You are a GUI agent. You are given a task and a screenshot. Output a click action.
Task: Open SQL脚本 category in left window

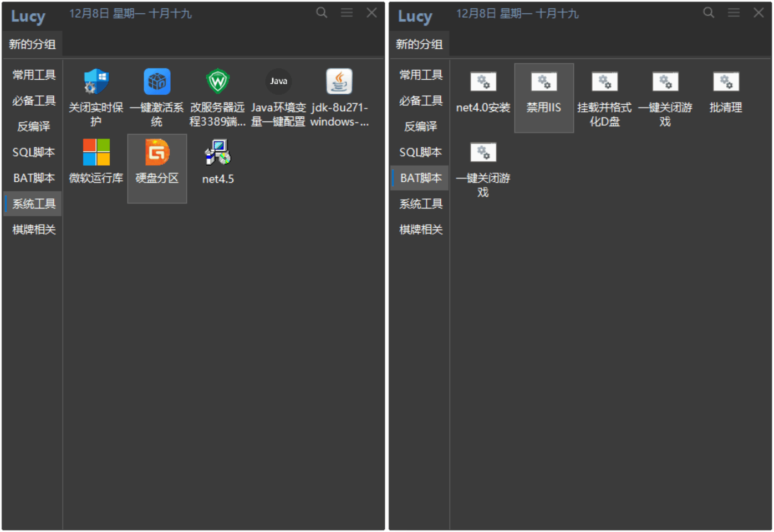34,152
